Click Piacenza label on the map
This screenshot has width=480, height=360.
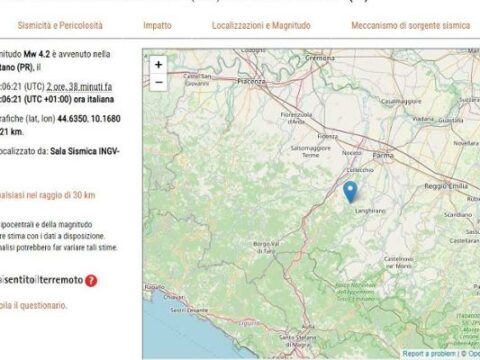click(251, 81)
